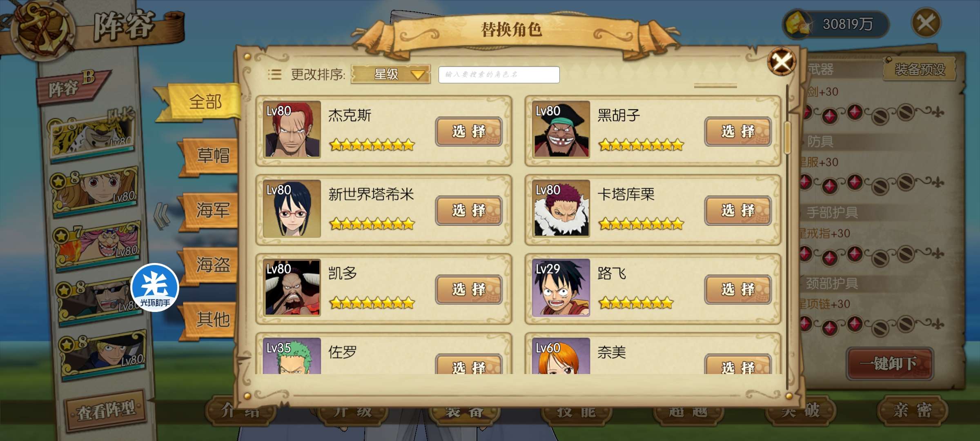Image resolution: width=980 pixels, height=441 pixels.
Task: Open the 星级 sort order dropdown
Action: [390, 74]
